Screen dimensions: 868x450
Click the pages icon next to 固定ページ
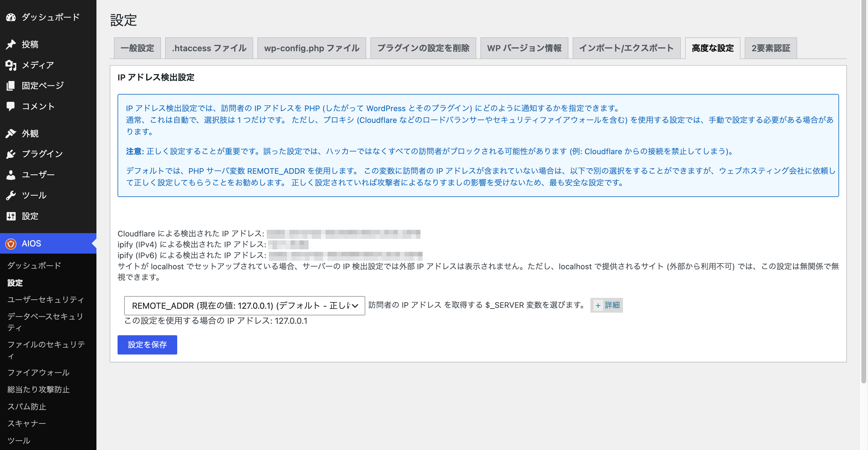(x=11, y=86)
